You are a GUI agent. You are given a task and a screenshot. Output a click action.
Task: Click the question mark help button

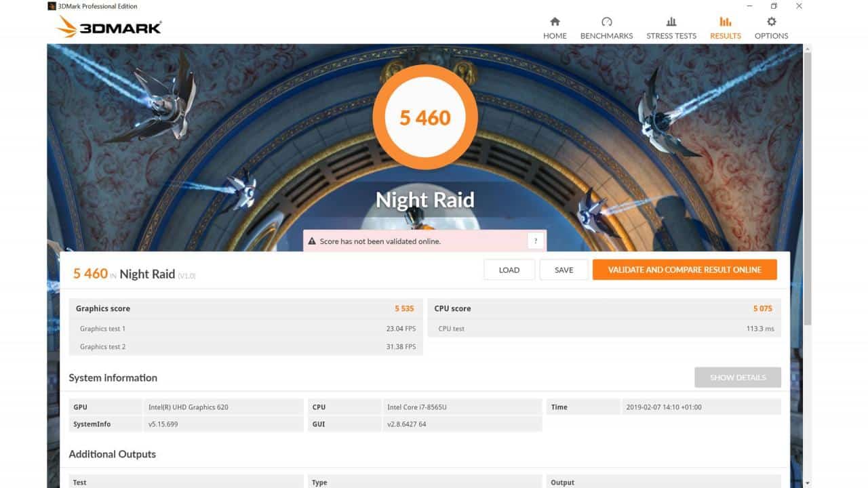click(536, 241)
